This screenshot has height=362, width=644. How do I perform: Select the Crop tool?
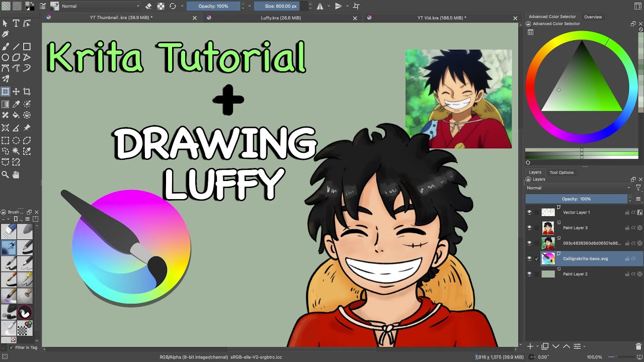[27, 92]
